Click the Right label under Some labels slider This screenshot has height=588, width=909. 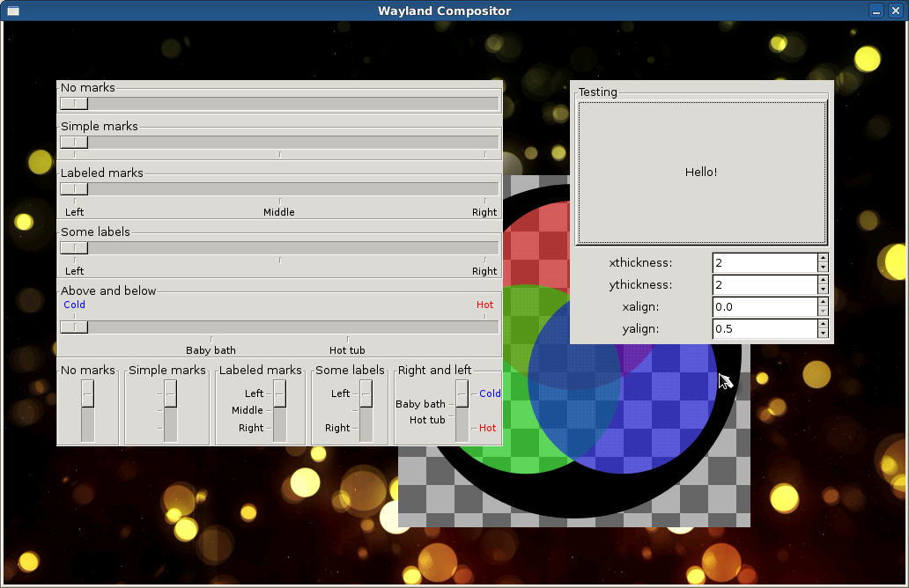tap(484, 271)
